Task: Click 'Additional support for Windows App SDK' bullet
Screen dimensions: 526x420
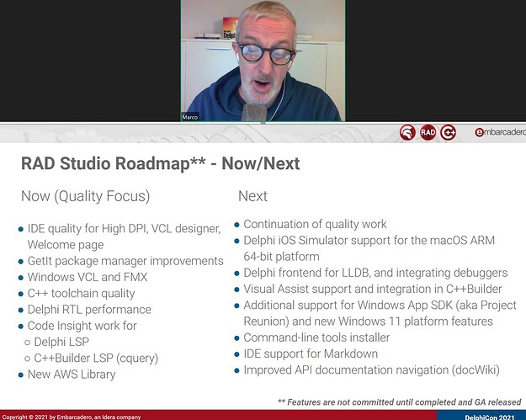Action: point(380,305)
